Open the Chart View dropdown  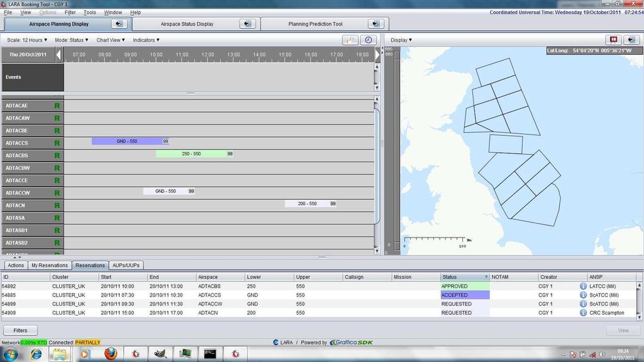coord(111,40)
